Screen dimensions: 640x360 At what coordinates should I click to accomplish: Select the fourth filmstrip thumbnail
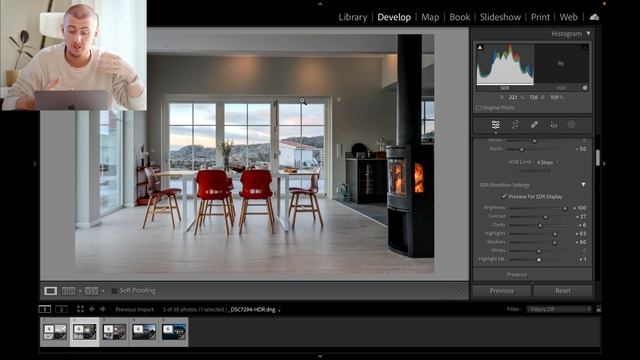[144, 332]
